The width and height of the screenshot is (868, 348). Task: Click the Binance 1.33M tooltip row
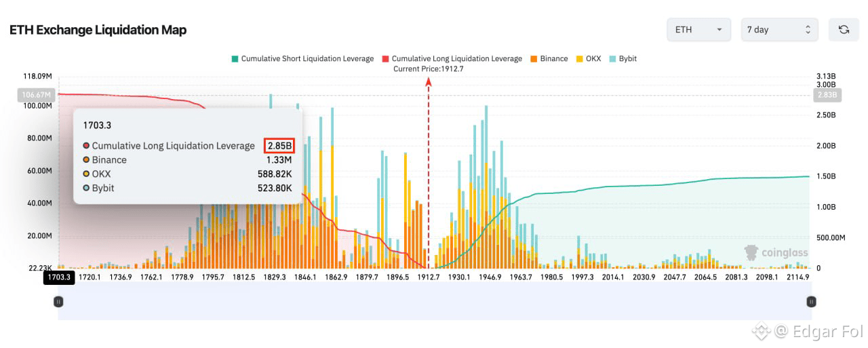click(187, 160)
